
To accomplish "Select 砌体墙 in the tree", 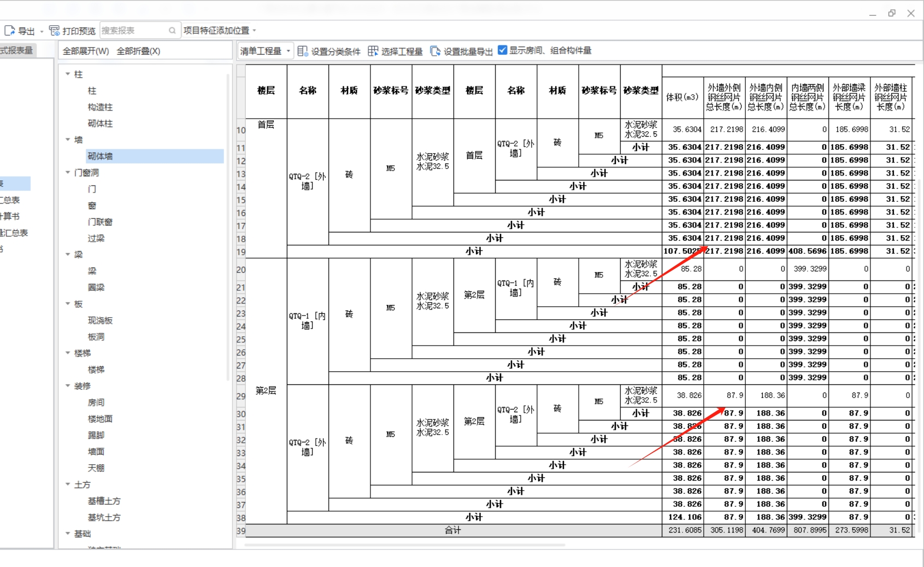I will click(x=100, y=156).
